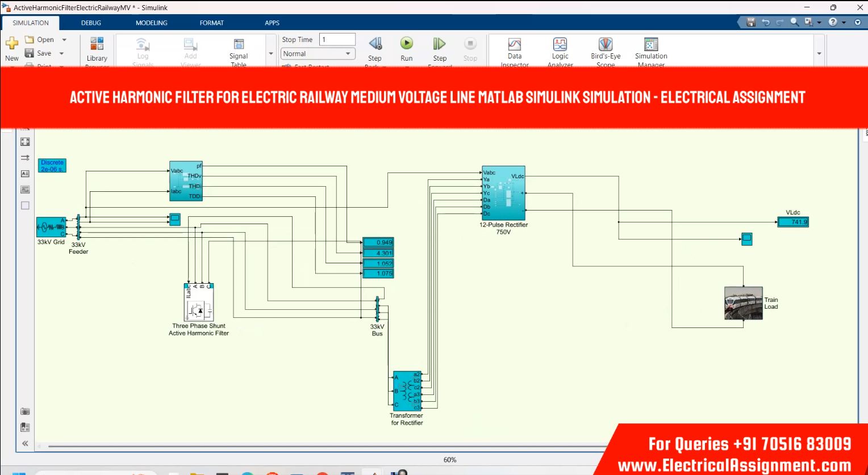Viewport: 868px width, 475px height.
Task: Click the Stop Time input field
Action: [337, 40]
